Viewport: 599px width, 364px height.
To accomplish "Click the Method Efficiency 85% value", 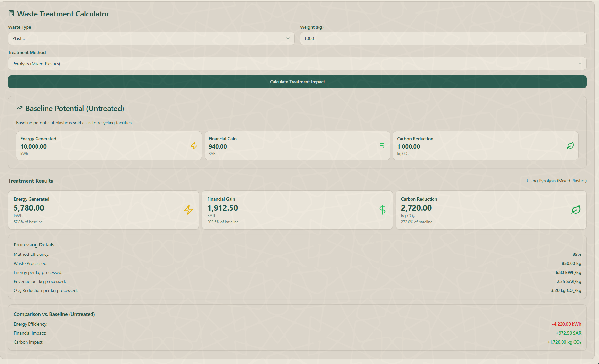I will (x=576, y=255).
